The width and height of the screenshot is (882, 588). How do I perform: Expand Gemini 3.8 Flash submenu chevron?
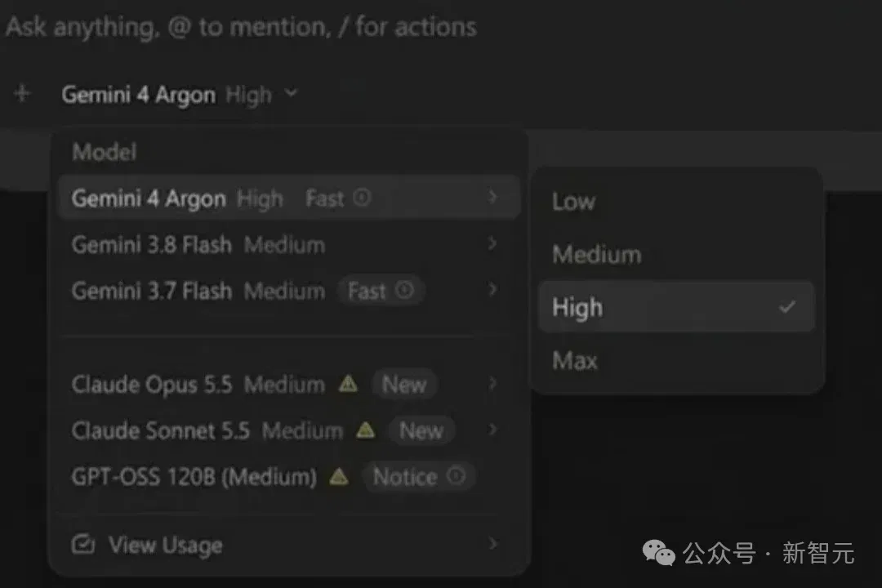click(492, 243)
